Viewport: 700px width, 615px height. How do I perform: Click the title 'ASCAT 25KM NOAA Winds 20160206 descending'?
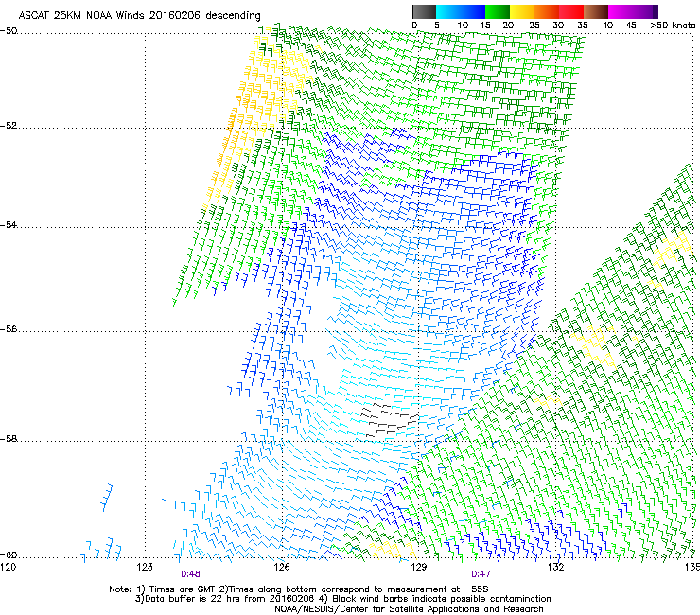(x=139, y=15)
